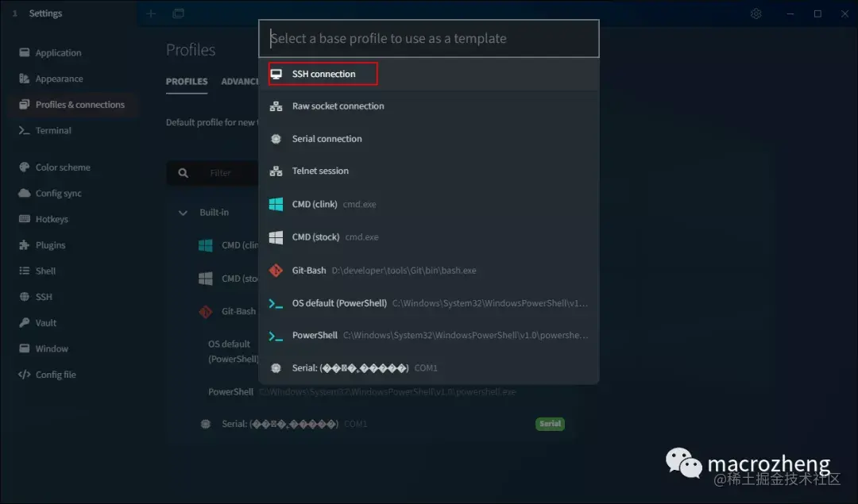Select the Telnet session option
858x504 pixels.
[321, 171]
